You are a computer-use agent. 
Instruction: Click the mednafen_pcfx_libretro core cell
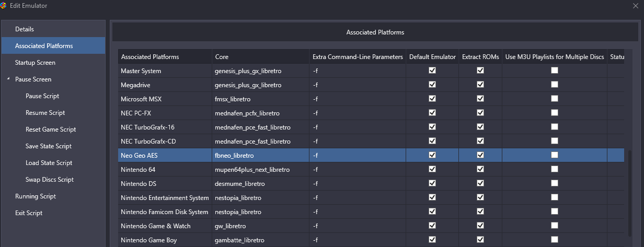tap(260, 113)
